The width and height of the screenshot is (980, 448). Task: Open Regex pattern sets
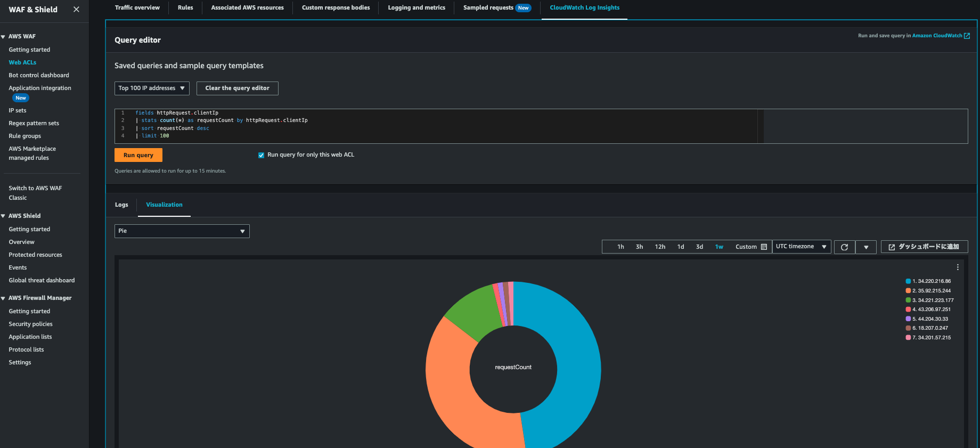pos(34,124)
